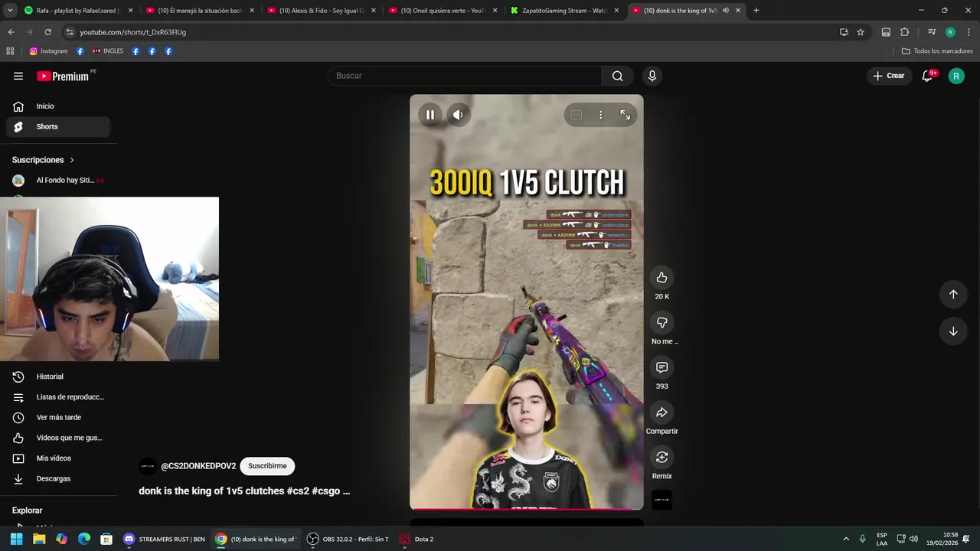The height and width of the screenshot is (551, 980).
Task: Open Inicio in the sidebar
Action: coord(58,106)
